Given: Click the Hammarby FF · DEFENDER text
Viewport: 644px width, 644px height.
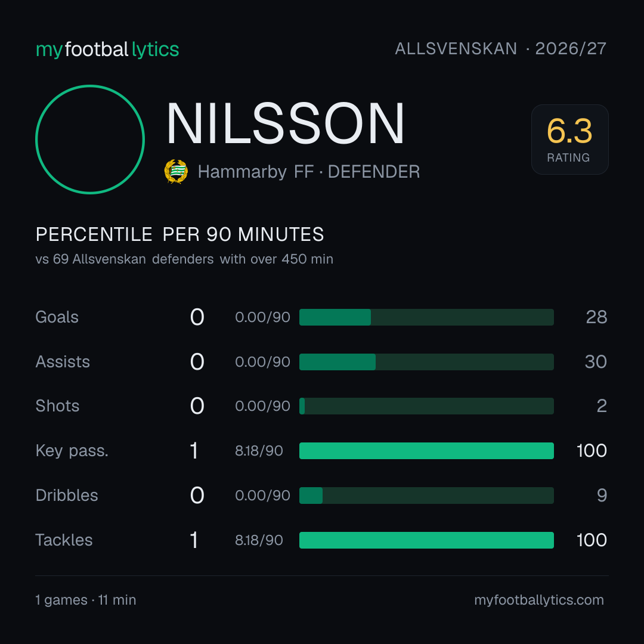Looking at the screenshot, I should (309, 172).
